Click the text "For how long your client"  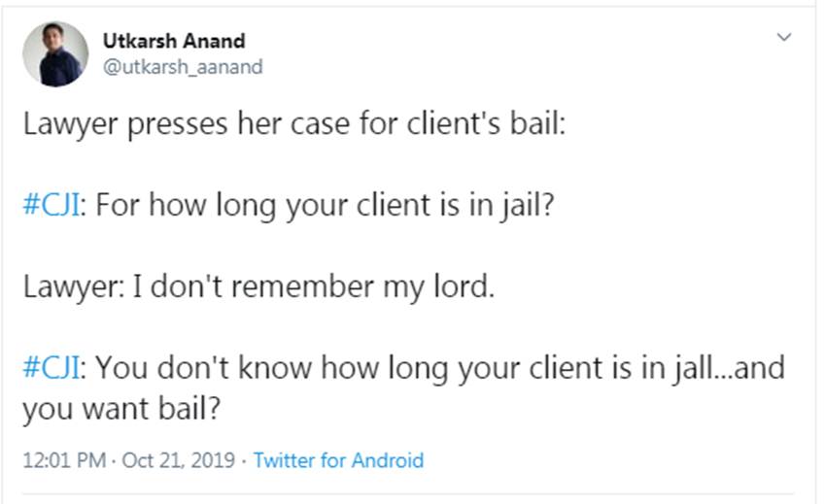pos(243,208)
